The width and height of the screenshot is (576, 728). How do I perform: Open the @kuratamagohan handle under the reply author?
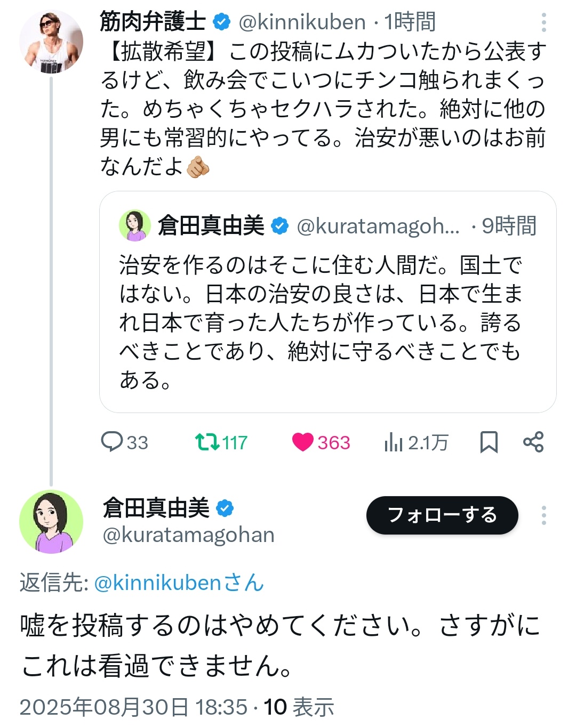point(188,535)
